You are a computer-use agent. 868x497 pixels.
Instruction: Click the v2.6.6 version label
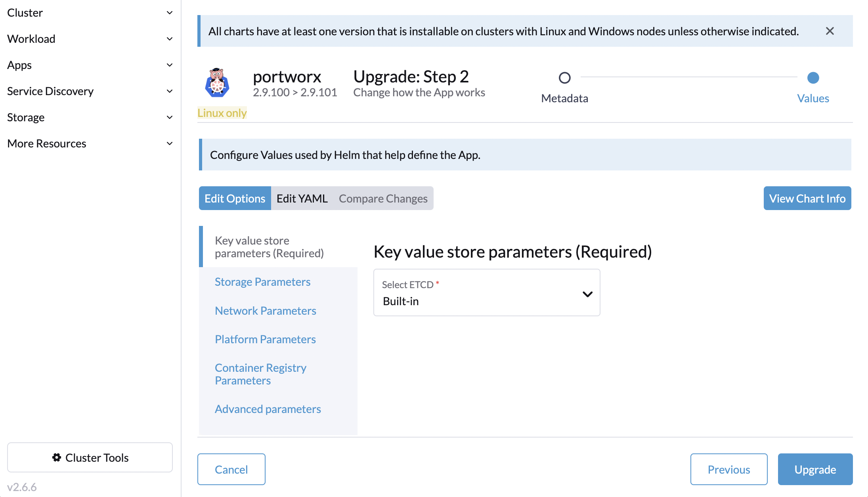pos(22,487)
